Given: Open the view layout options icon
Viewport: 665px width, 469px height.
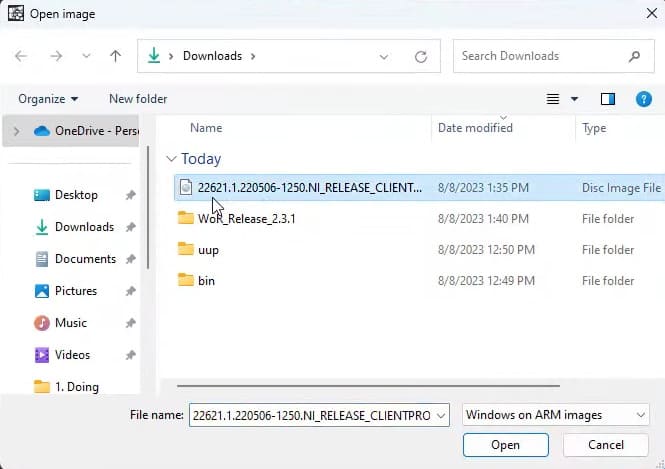Looking at the screenshot, I should (553, 99).
